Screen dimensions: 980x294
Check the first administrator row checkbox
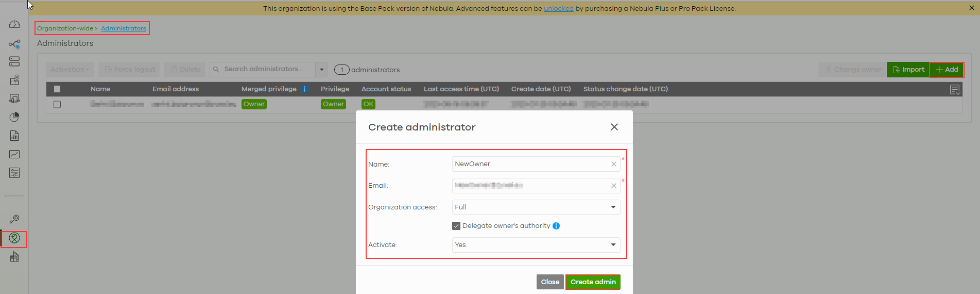point(57,104)
